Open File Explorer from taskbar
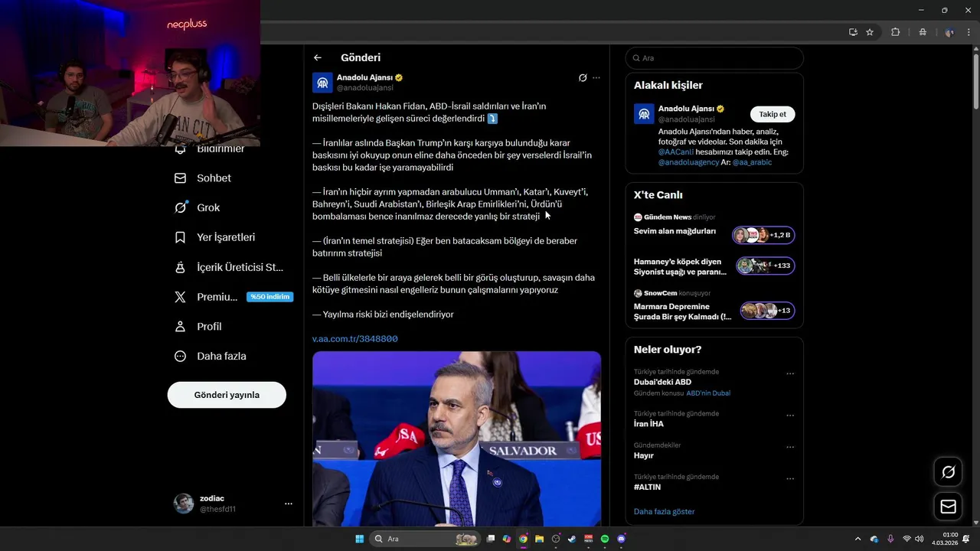Screen dimensions: 980x551 pos(539,539)
